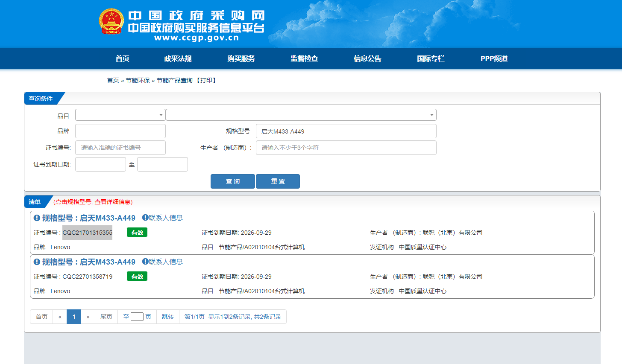Select page 1 in pagination
This screenshot has height=364, width=622.
(74, 317)
